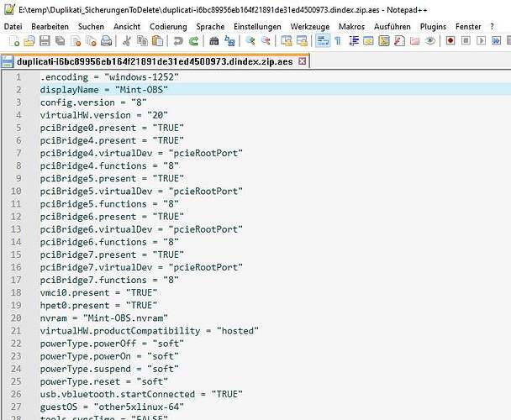Image resolution: width=511 pixels, height=420 pixels.
Task: Click the Close document toolbar icon
Action: (76, 41)
